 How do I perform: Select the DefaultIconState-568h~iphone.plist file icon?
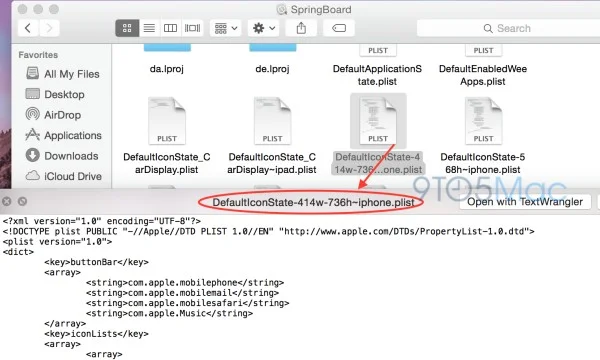483,121
